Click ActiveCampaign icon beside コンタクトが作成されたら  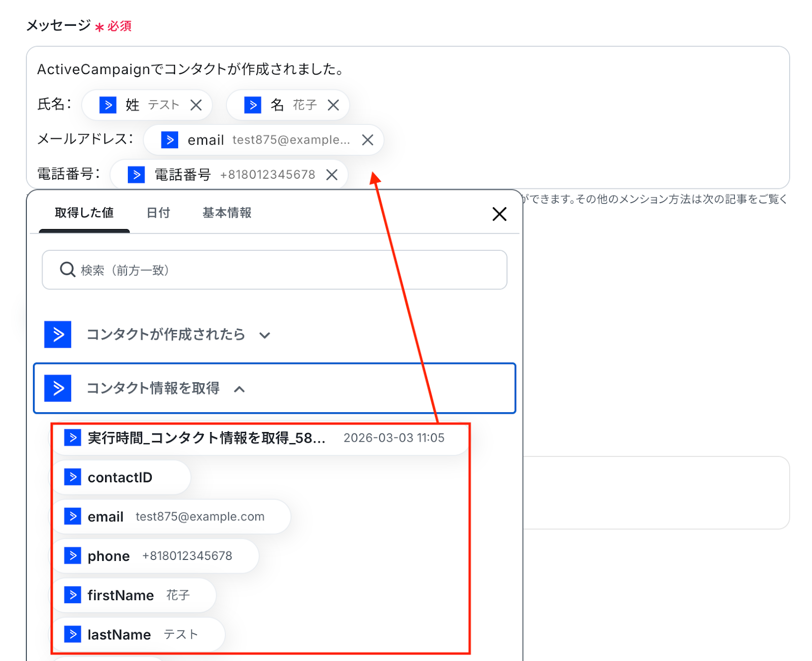pos(58,335)
